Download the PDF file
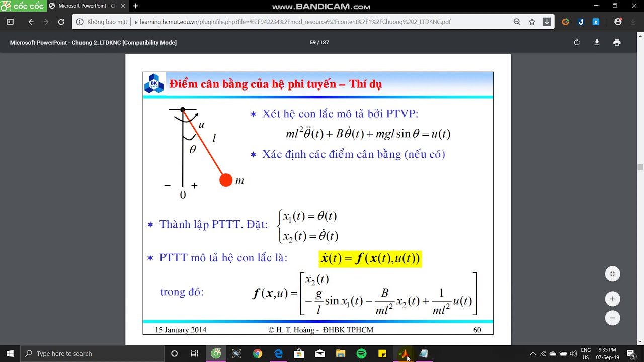The image size is (644, 362). [x=597, y=43]
